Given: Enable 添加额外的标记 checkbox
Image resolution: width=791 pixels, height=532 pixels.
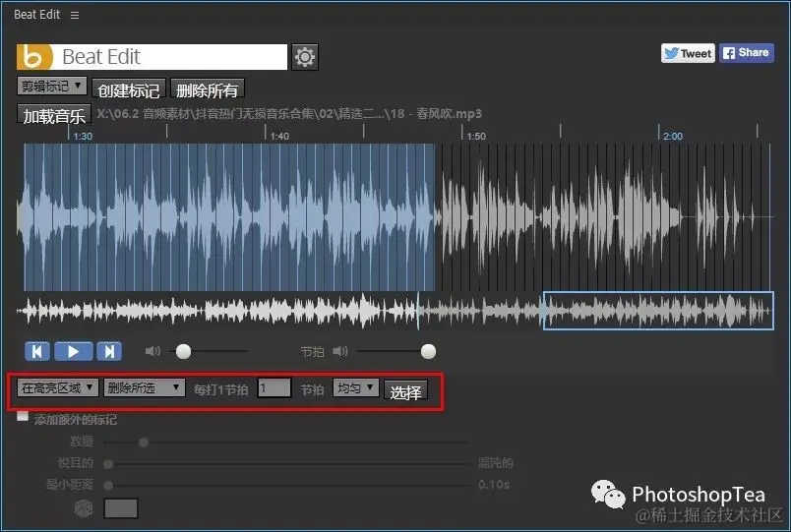Looking at the screenshot, I should (x=23, y=416).
